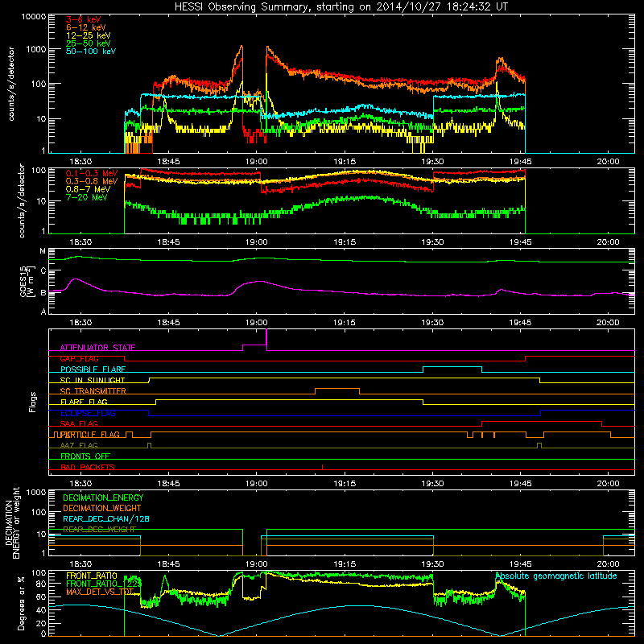Screen dimensions: 644x644
Task: Click the 20:00 time label beneath the GOES15 panel
Action: (608, 323)
